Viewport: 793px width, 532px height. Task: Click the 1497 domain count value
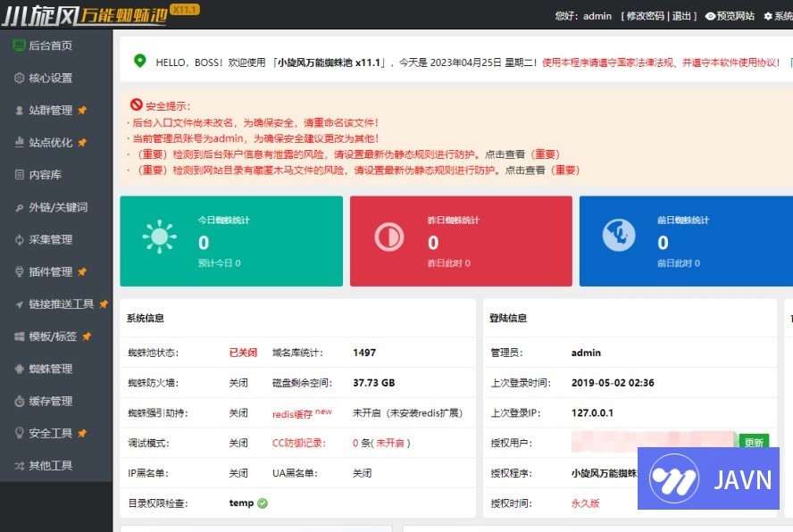tap(364, 353)
